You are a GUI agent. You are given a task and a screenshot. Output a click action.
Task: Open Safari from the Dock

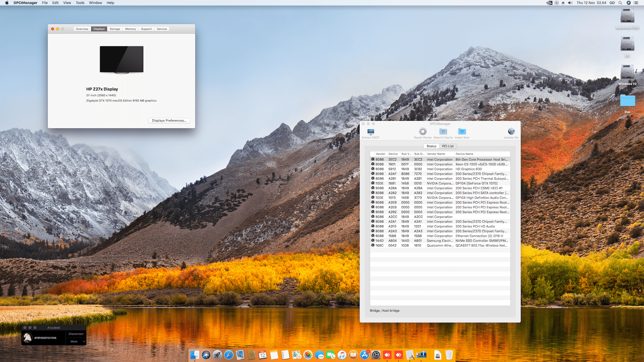[x=229, y=355]
